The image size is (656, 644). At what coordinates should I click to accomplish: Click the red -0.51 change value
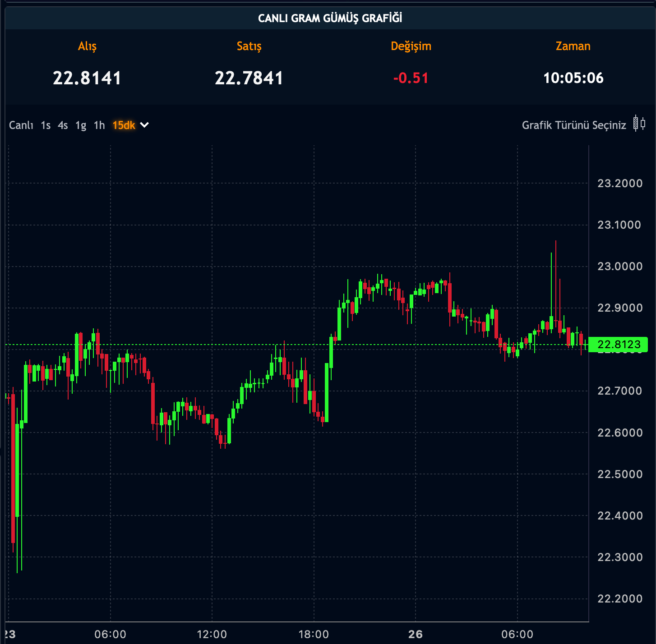(411, 78)
